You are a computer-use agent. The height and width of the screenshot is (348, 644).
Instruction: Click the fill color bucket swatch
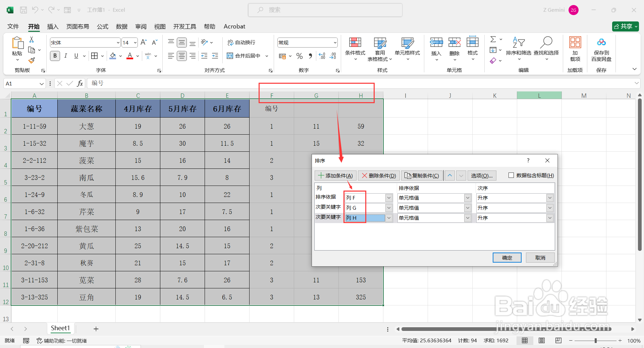coord(113,56)
